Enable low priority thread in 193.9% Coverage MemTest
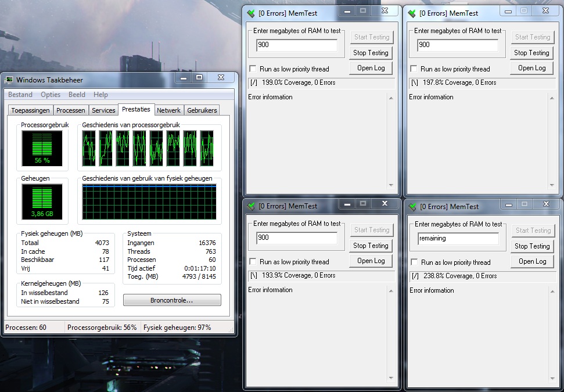Image resolution: width=564 pixels, height=392 pixels. click(253, 261)
